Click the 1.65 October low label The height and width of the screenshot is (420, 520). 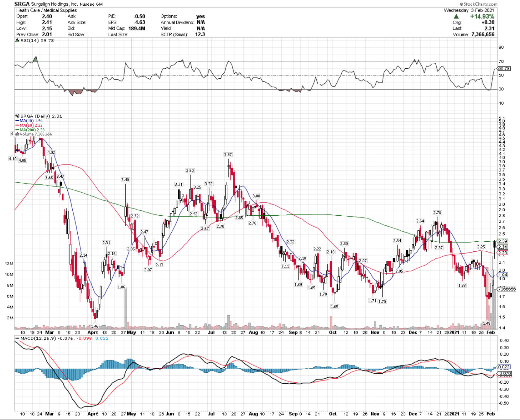[x=334, y=307]
